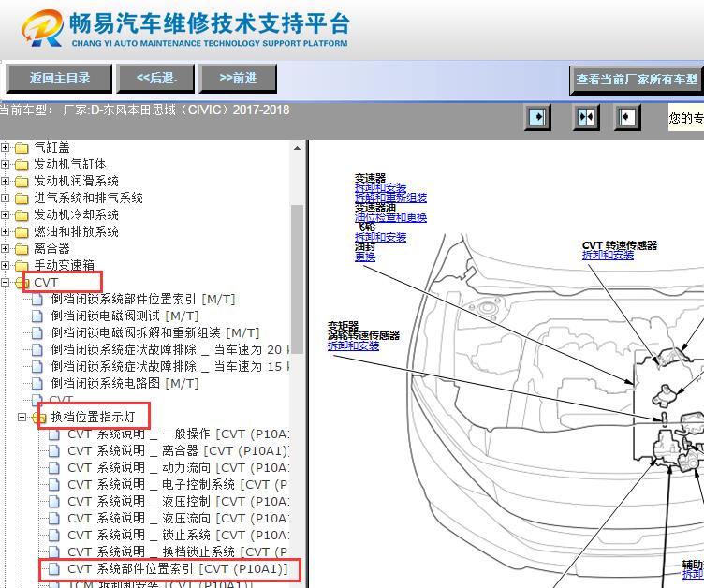Open 油封 更换 link
This screenshot has width=704, height=588.
(365, 257)
